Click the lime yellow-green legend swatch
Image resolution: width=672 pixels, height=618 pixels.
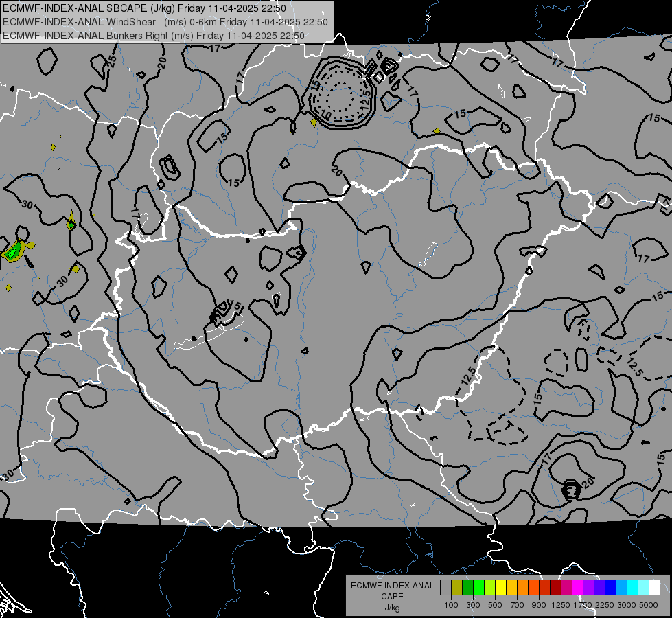point(490,587)
